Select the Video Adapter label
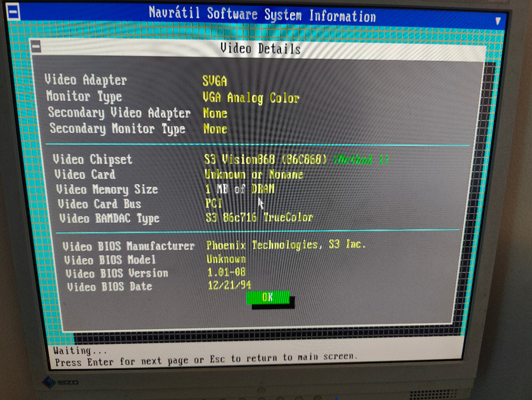The width and height of the screenshot is (532, 400). tap(86, 80)
